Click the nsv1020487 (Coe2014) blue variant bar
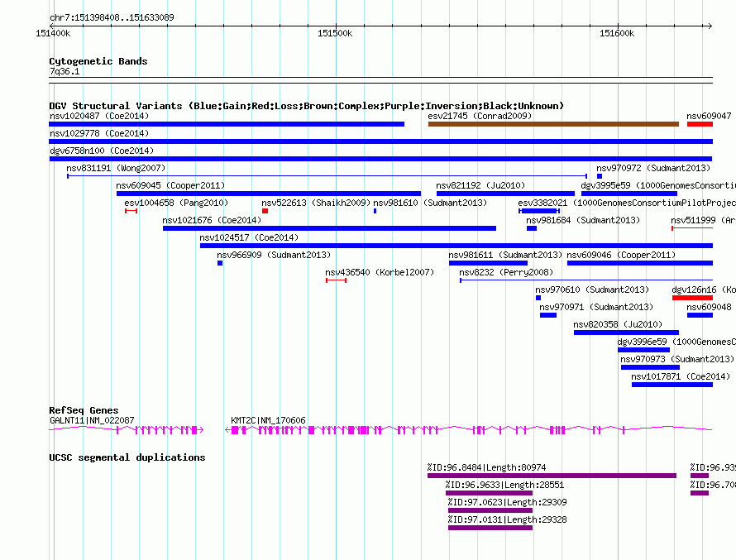 227,124
